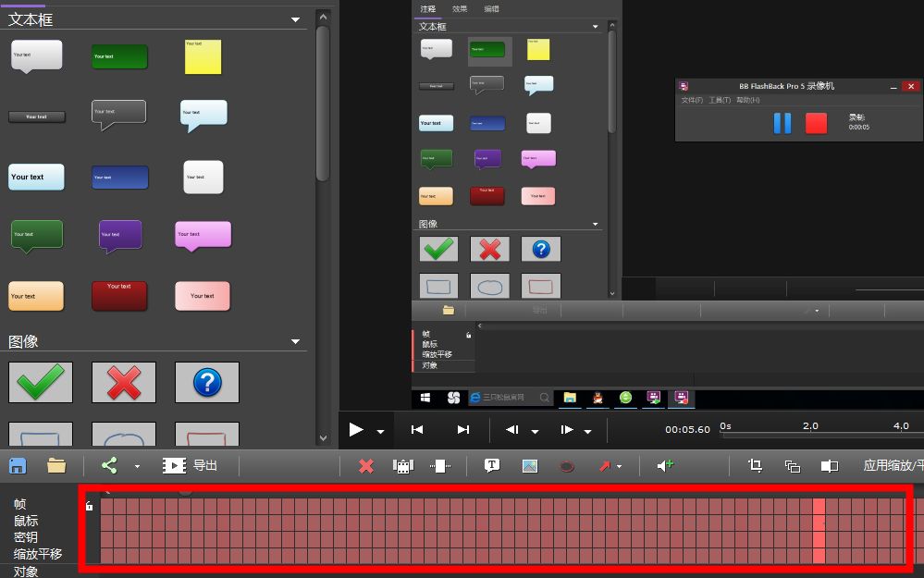Start playback with the Play button
The image size is (924, 578).
click(x=356, y=429)
